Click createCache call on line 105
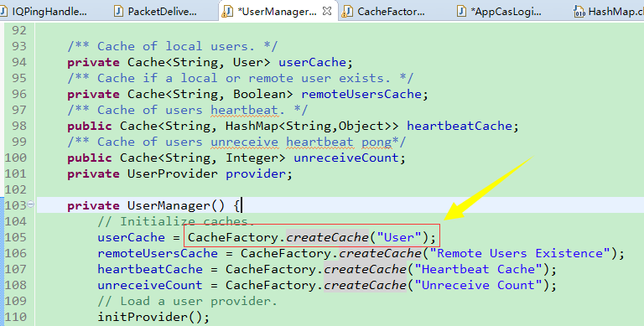Screen dimensions: 644x326 click(327, 237)
